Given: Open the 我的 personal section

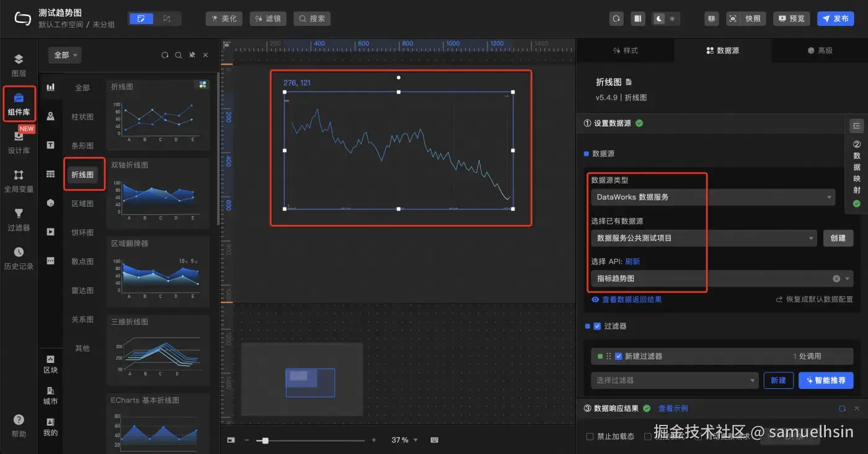Looking at the screenshot, I should (x=50, y=427).
